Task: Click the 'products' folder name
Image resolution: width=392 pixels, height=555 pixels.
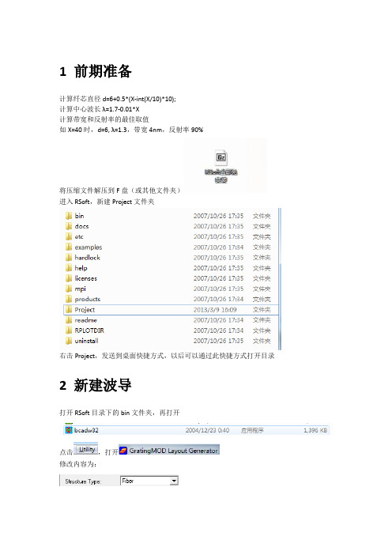Action: tap(88, 299)
